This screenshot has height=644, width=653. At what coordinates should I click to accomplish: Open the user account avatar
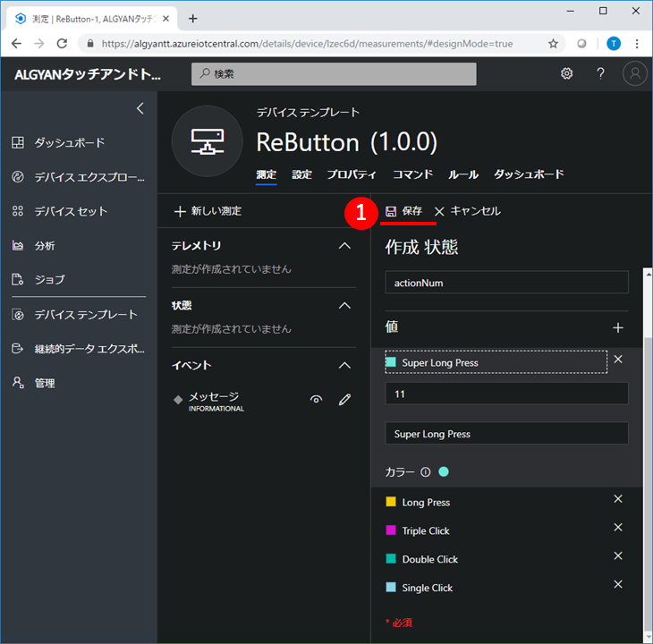tap(634, 73)
